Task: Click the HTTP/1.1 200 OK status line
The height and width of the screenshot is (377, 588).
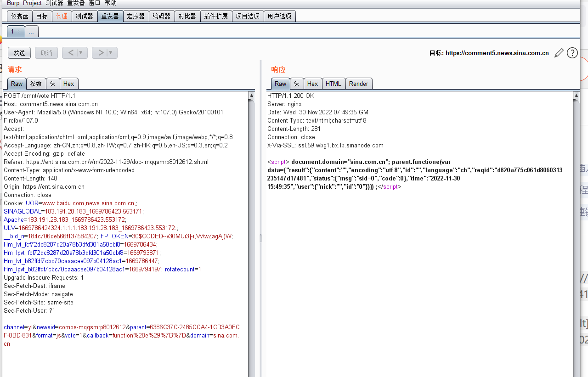Action: [x=291, y=96]
